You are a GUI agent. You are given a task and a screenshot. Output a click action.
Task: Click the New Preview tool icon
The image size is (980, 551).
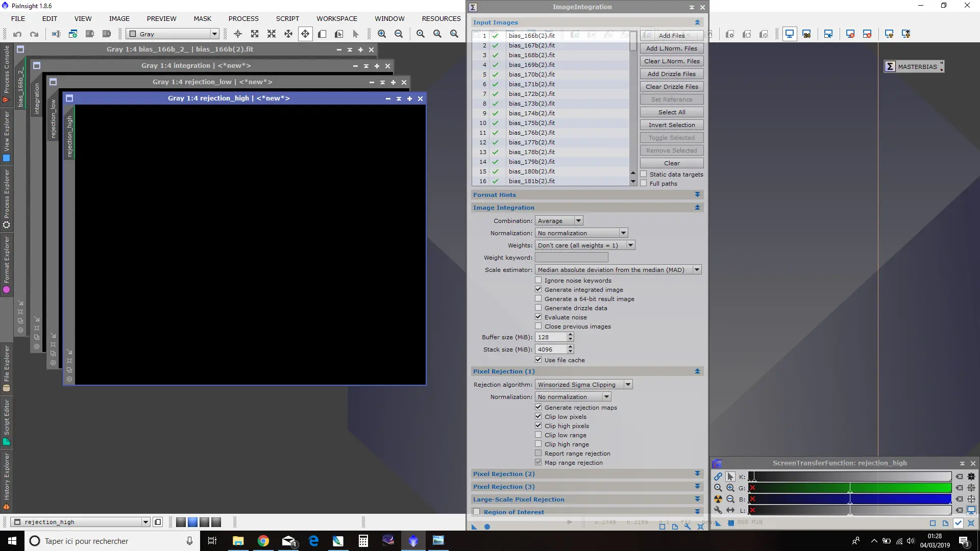[322, 34]
